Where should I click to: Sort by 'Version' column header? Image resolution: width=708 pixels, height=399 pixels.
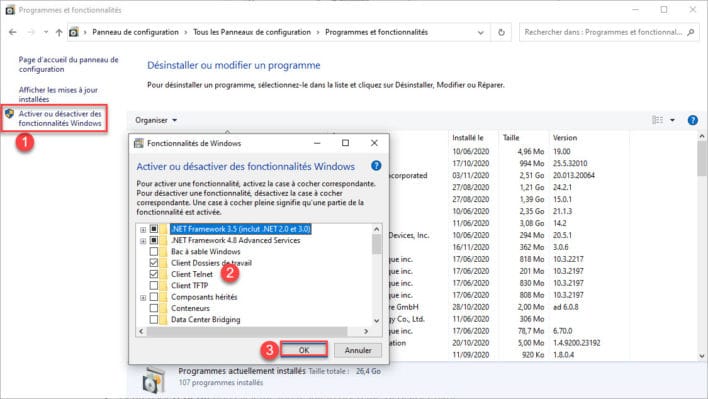click(x=565, y=138)
